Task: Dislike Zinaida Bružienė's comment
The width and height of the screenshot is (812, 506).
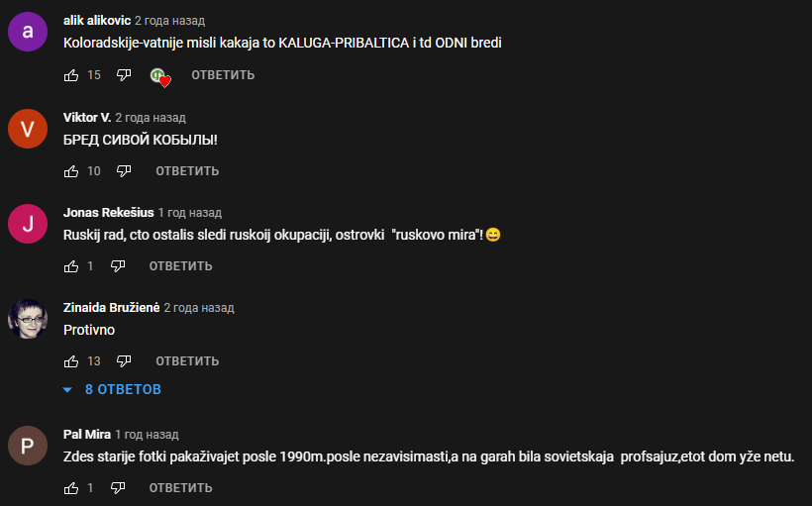Action: 124,361
